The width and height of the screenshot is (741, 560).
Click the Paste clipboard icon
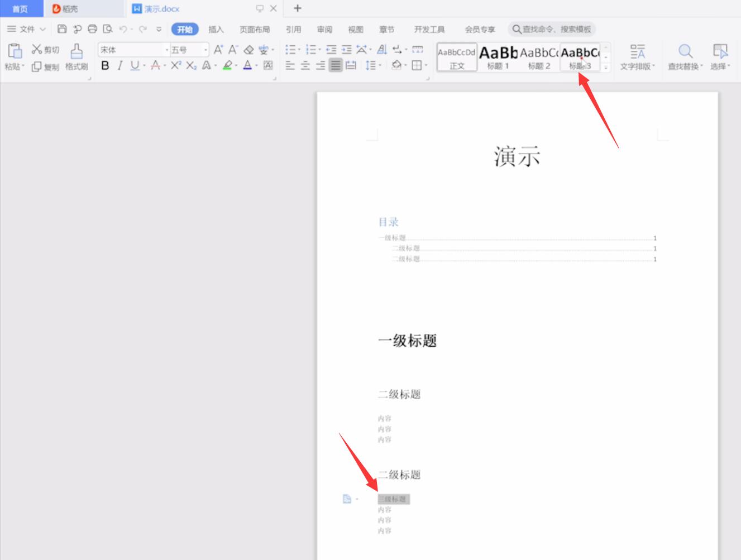(15, 51)
